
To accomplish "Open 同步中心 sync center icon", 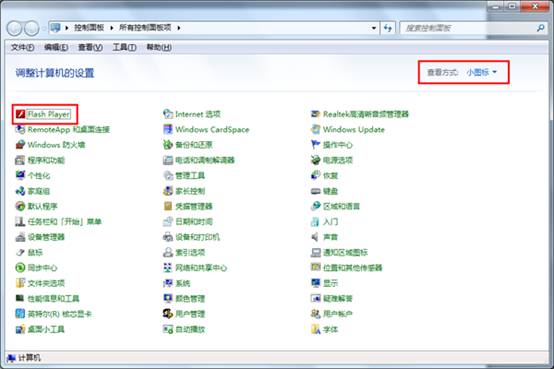I will pyautogui.click(x=20, y=268).
